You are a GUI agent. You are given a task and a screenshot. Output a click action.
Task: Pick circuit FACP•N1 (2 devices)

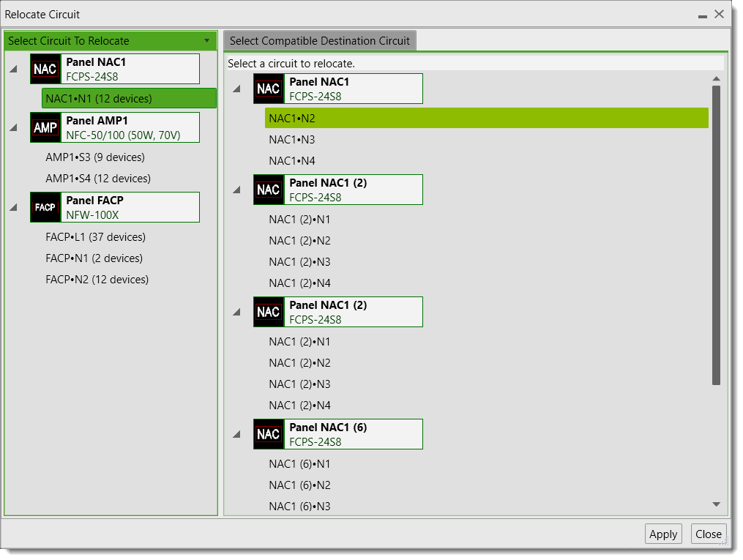coord(94,258)
